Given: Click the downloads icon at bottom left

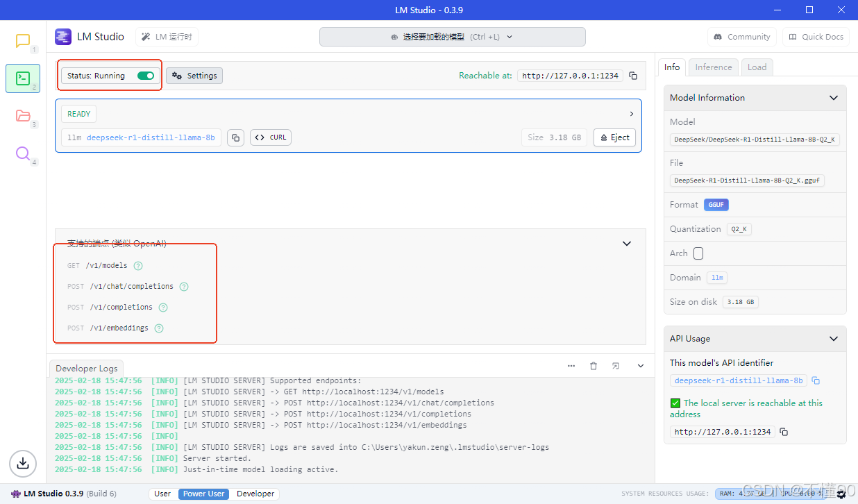Looking at the screenshot, I should click(x=22, y=463).
